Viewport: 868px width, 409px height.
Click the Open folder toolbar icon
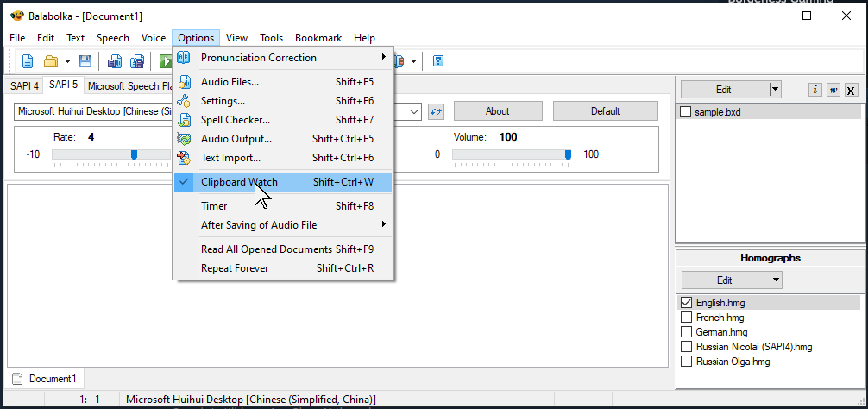[x=51, y=61]
